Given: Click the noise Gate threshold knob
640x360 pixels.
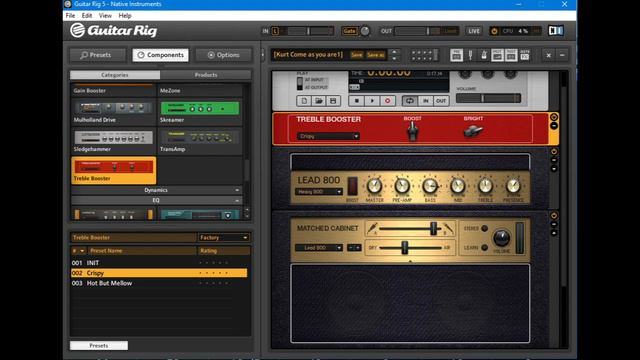Looking at the screenshot, I should [365, 31].
